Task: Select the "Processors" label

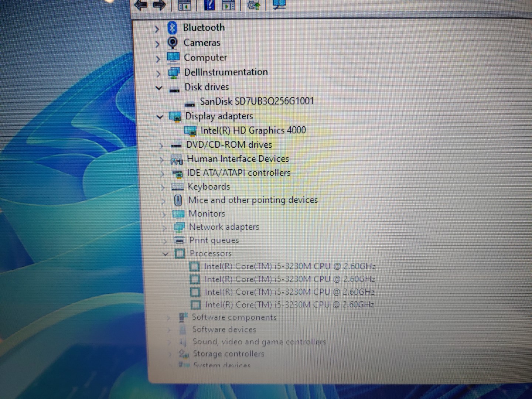Action: click(211, 253)
